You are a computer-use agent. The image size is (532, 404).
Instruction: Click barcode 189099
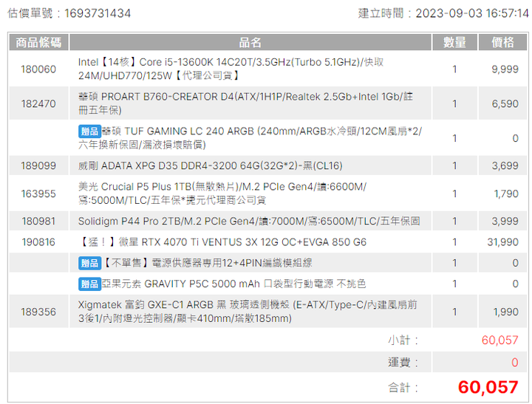(x=38, y=166)
